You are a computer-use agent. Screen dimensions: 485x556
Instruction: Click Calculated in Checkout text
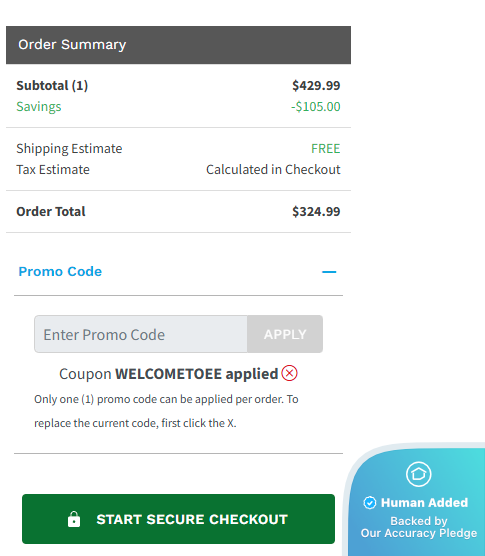[x=273, y=169]
